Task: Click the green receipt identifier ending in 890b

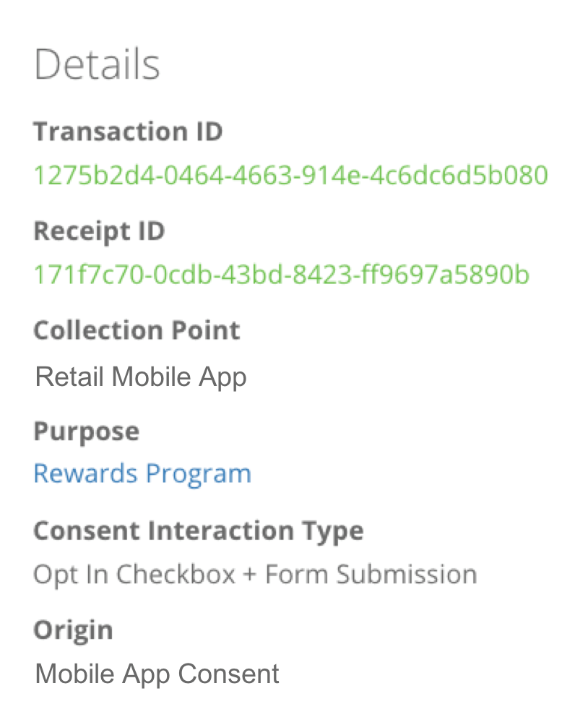Action: click(282, 275)
